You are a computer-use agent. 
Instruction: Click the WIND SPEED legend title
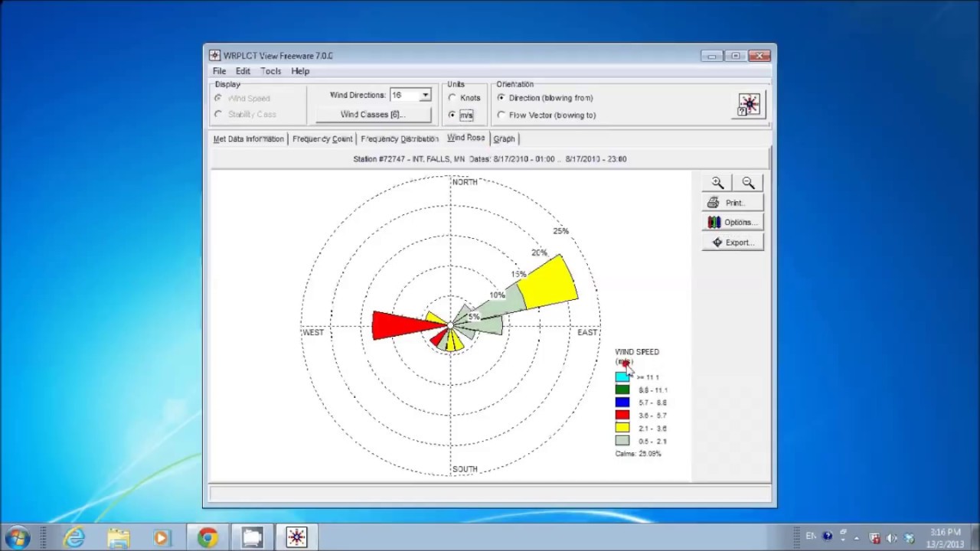tap(637, 352)
